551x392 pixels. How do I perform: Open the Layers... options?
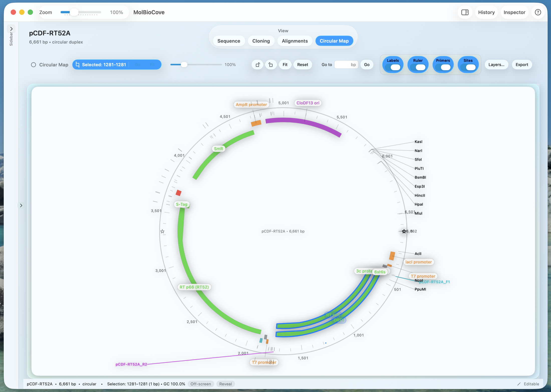pyautogui.click(x=496, y=65)
